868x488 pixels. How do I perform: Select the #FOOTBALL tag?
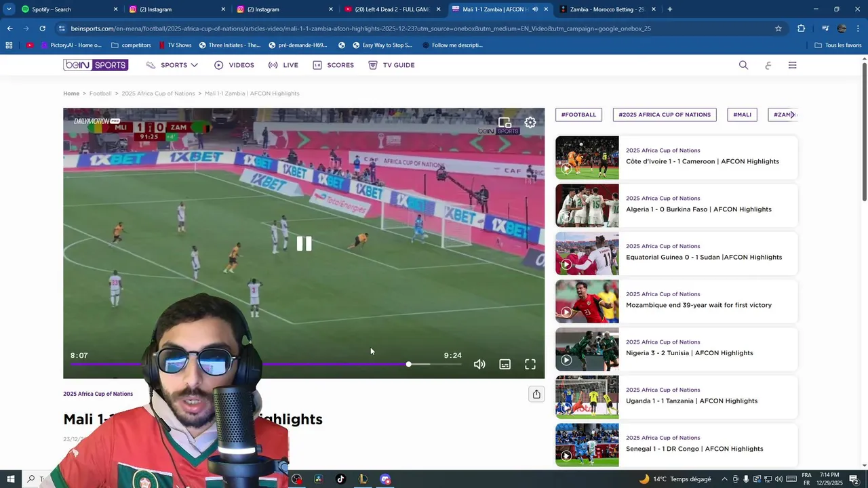pos(578,115)
